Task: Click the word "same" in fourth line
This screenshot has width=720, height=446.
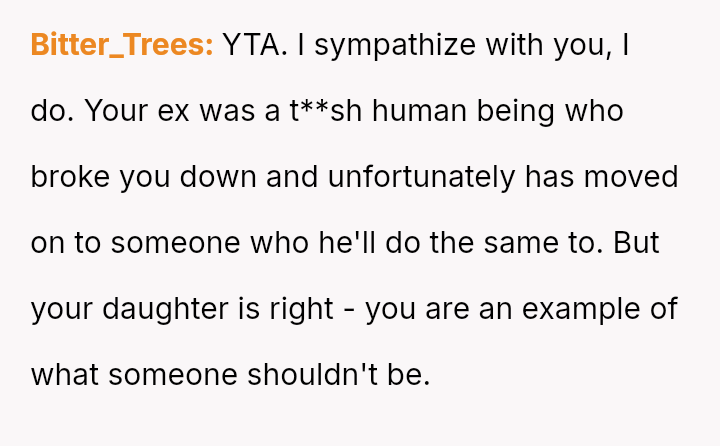Action: coord(521,243)
